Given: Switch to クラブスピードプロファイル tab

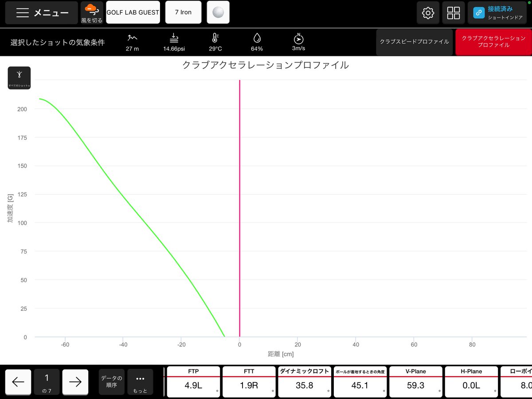Looking at the screenshot, I should (415, 42).
